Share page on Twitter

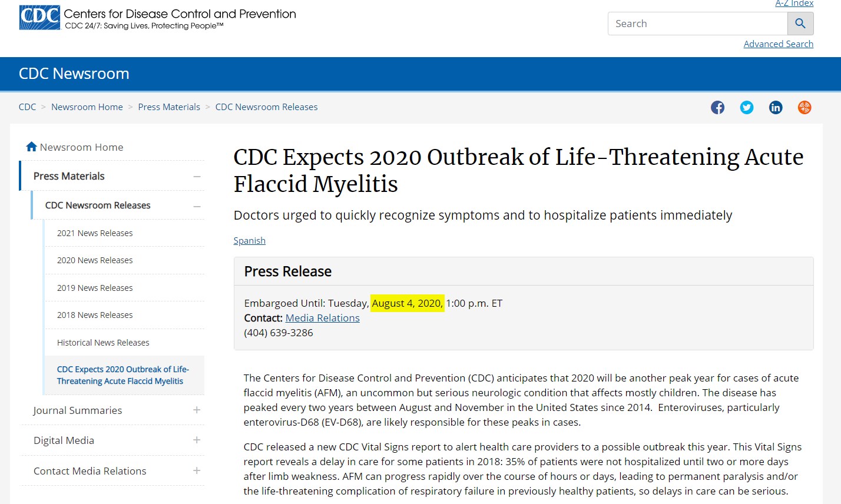click(x=747, y=107)
